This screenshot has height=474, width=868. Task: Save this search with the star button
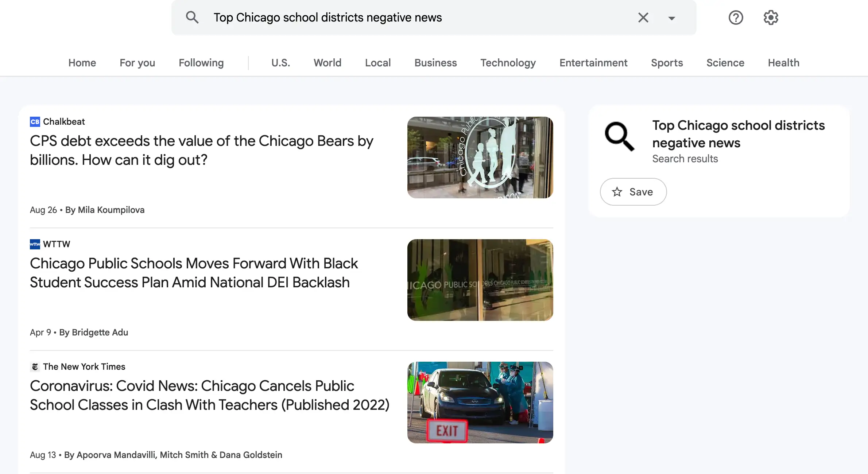click(x=633, y=192)
